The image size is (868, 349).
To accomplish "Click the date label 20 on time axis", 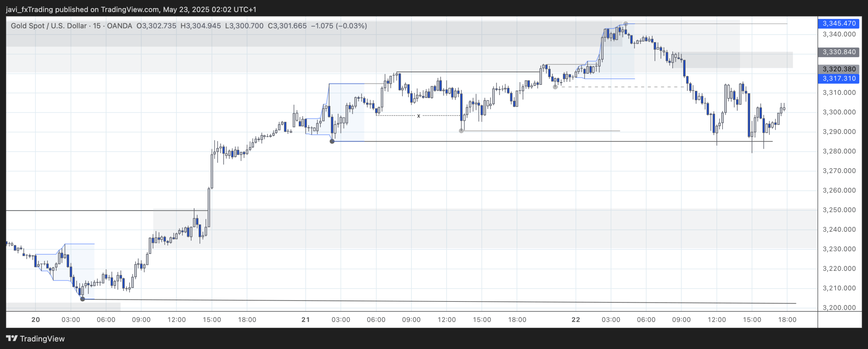I will click(36, 319).
